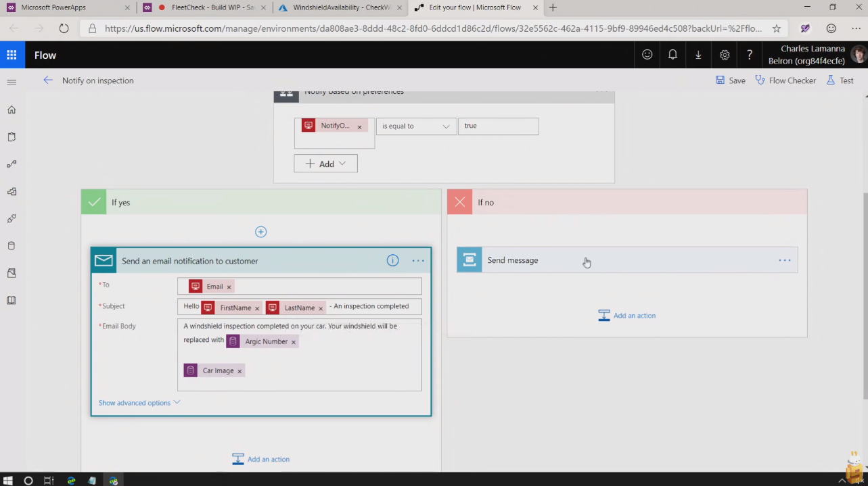The height and width of the screenshot is (486, 868).
Task: Click the feedback smiley icon in header
Action: pyautogui.click(x=647, y=55)
